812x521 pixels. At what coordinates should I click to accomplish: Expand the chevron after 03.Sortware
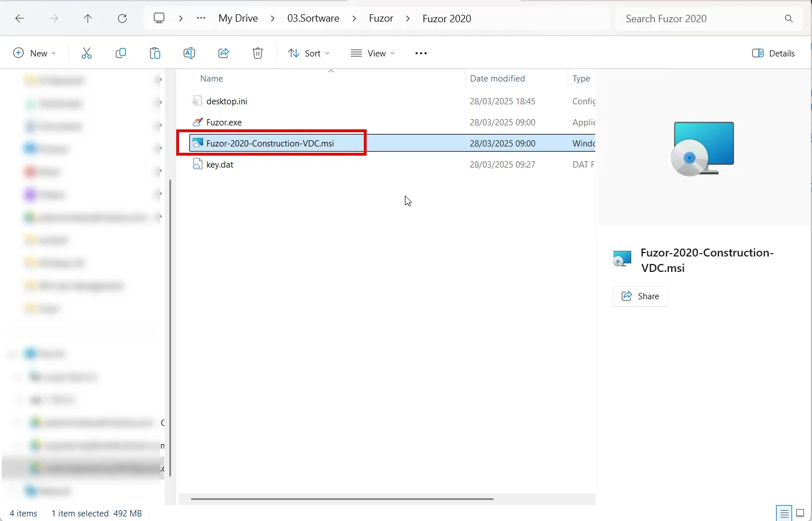(354, 18)
